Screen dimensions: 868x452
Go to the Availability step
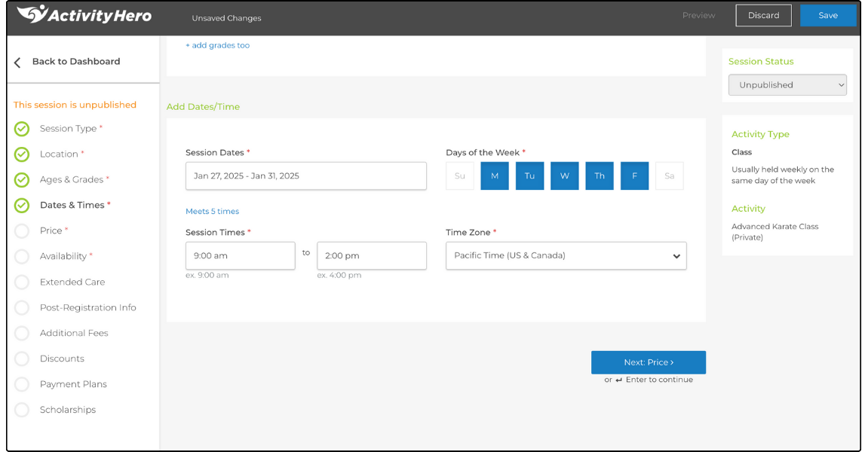coord(63,256)
